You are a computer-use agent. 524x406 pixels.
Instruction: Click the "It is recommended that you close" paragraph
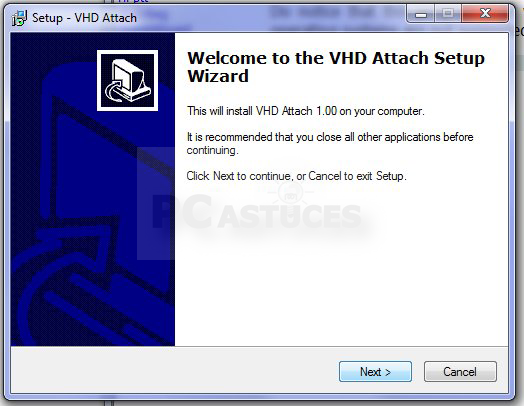pos(330,143)
